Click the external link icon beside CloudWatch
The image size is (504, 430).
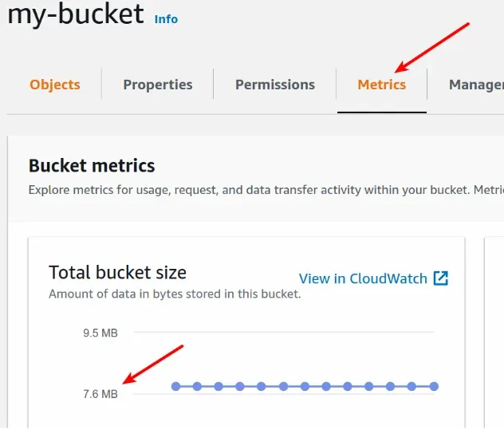pyautogui.click(x=441, y=278)
